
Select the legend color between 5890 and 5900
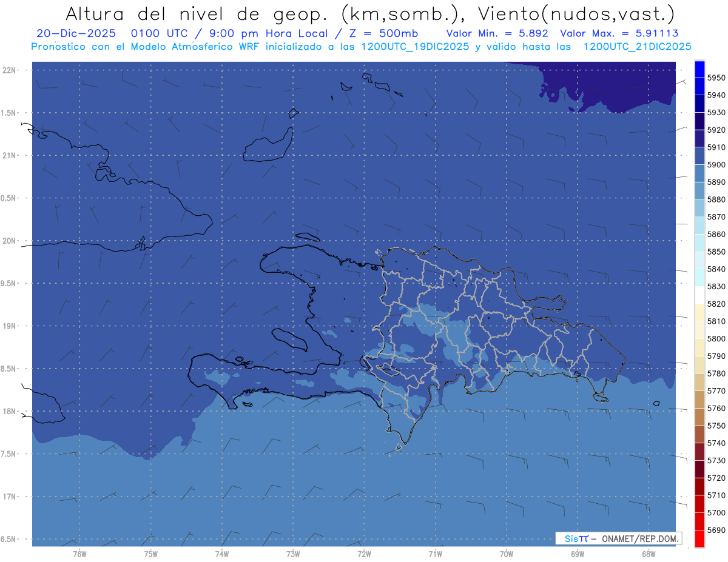(699, 174)
